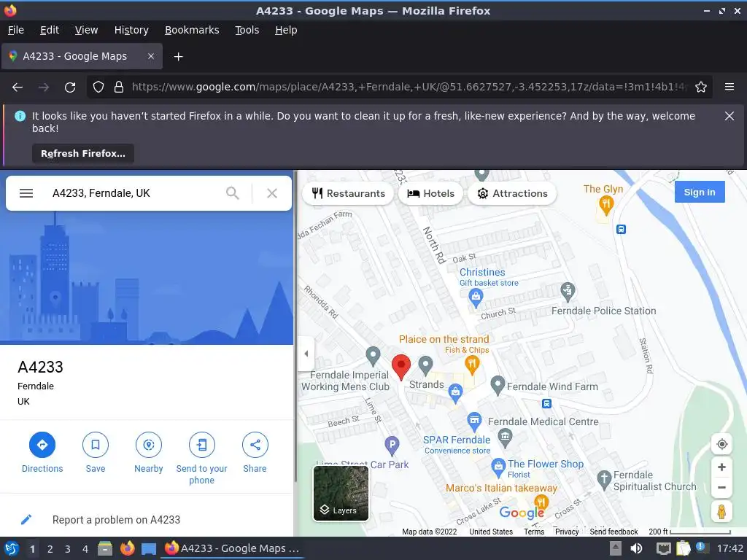Screen dimensions: 747x560
Task: Click Send feedback link
Action: 614,532
